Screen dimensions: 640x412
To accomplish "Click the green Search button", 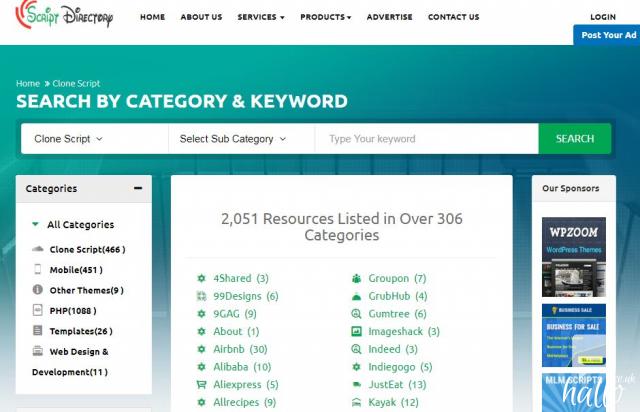I will pyautogui.click(x=575, y=139).
